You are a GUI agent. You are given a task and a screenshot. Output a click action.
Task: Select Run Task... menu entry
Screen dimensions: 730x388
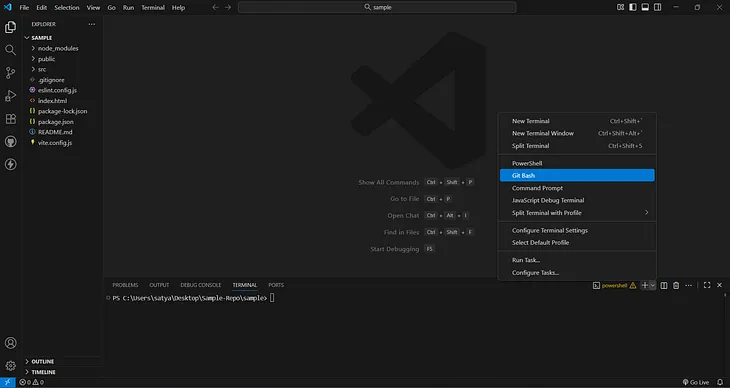click(x=577, y=260)
